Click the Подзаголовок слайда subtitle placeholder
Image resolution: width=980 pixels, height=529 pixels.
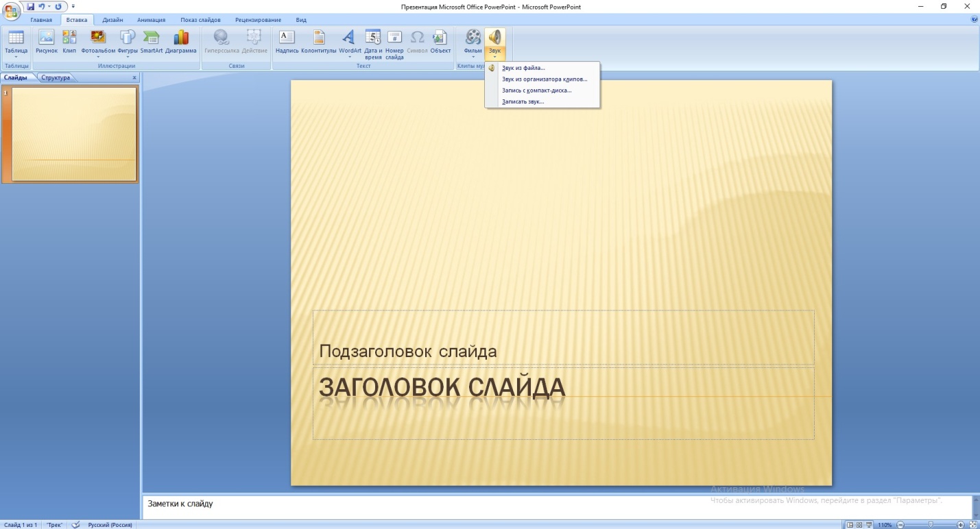[x=563, y=337]
